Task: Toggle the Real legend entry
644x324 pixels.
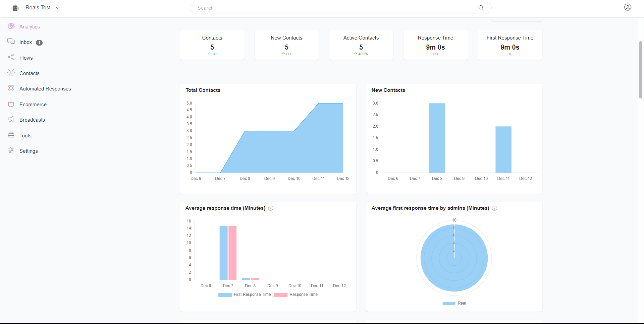Action: 454,303
